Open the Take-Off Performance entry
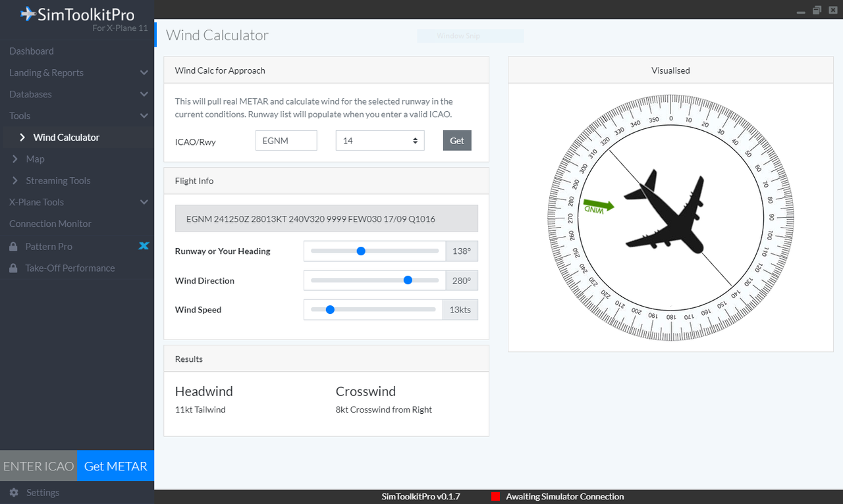This screenshot has height=504, width=843. pos(70,268)
